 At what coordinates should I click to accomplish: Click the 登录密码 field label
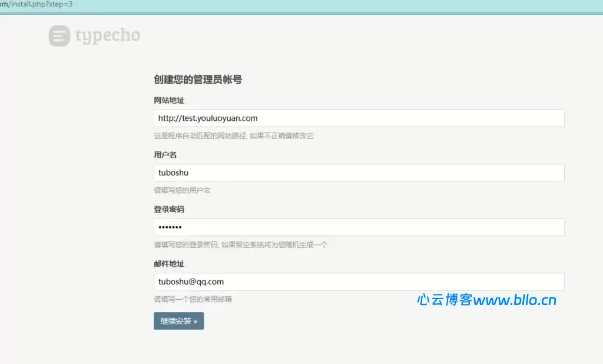pos(169,209)
